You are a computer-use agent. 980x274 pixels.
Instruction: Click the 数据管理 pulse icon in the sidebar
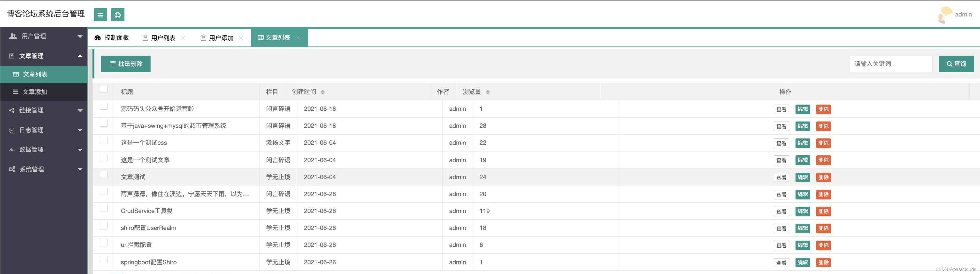pyautogui.click(x=11, y=150)
